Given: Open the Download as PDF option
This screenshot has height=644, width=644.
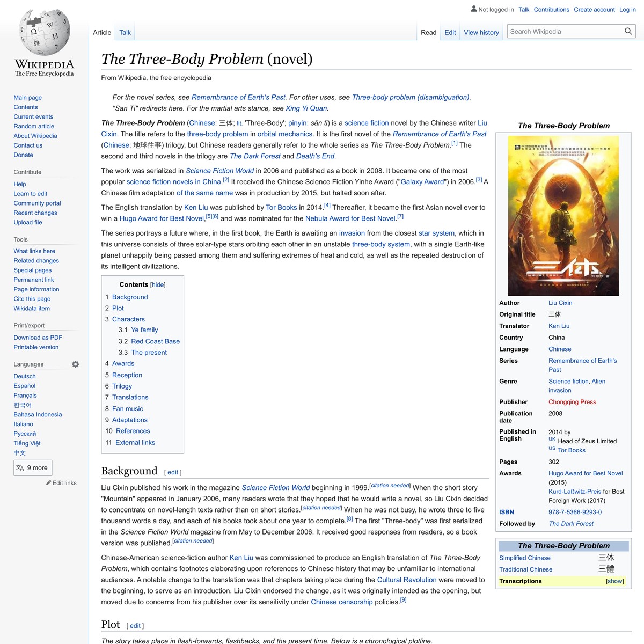Looking at the screenshot, I should click(38, 337).
